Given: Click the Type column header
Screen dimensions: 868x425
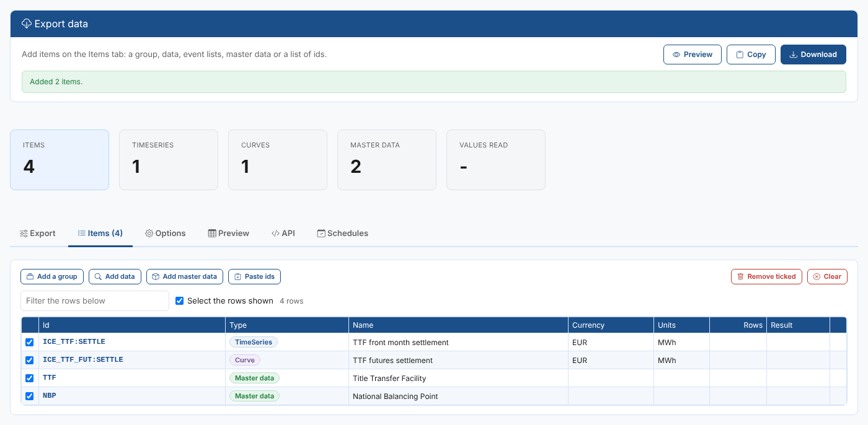Looking at the screenshot, I should 287,325.
